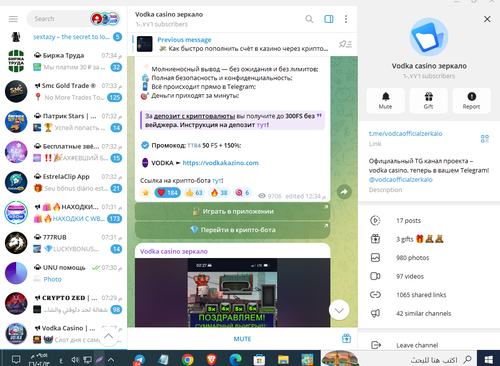Click the volume speaker tray icon
Screen dimensions: 500x366
coord(75,359)
